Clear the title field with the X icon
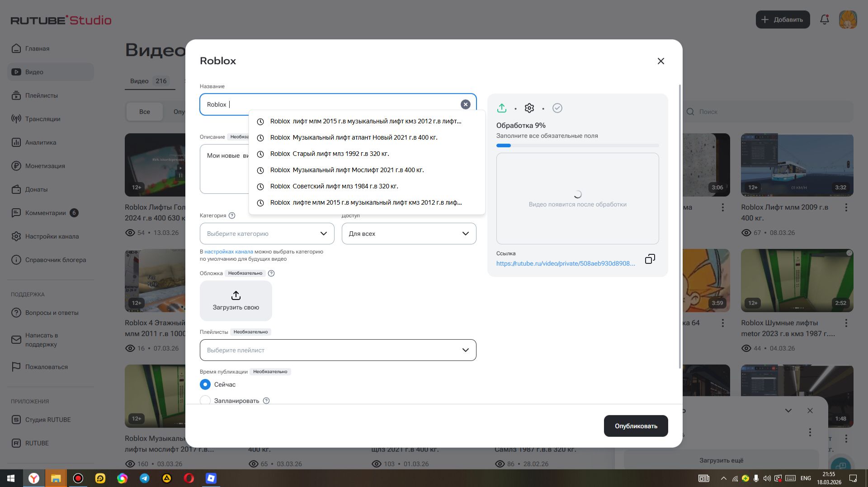This screenshot has height=487, width=868. [x=465, y=104]
